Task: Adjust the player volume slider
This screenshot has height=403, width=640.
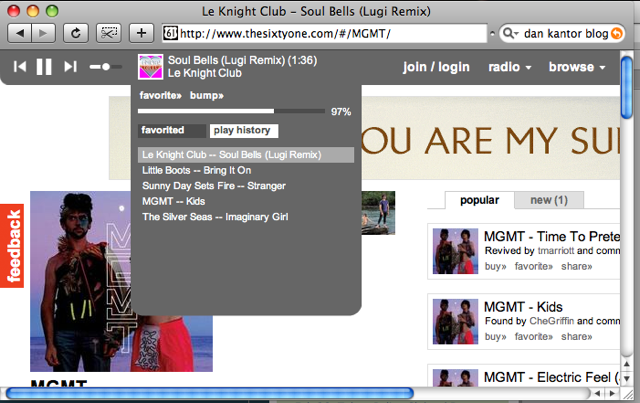Action: (x=106, y=67)
